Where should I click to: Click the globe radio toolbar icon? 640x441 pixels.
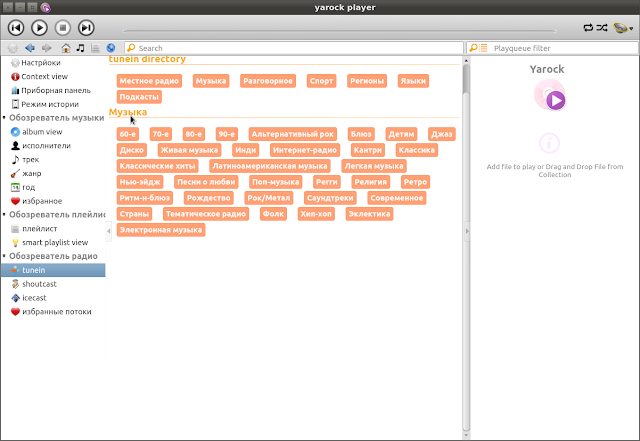point(111,48)
